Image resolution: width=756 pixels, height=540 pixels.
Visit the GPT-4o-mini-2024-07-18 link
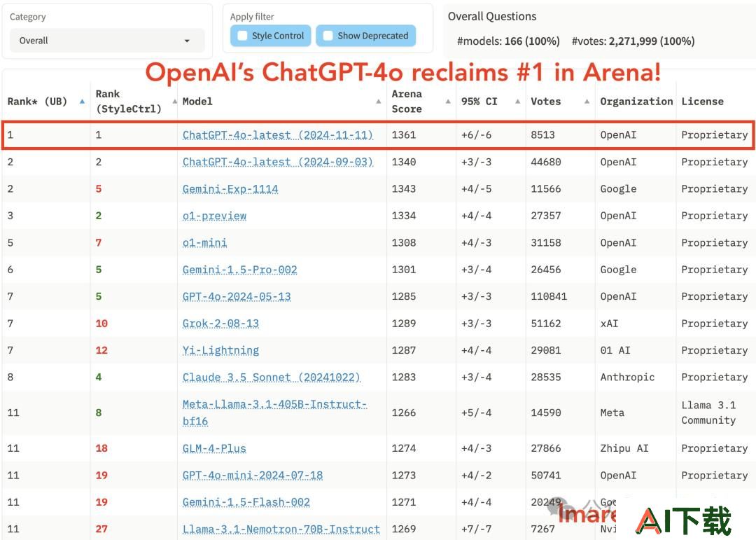(x=253, y=476)
